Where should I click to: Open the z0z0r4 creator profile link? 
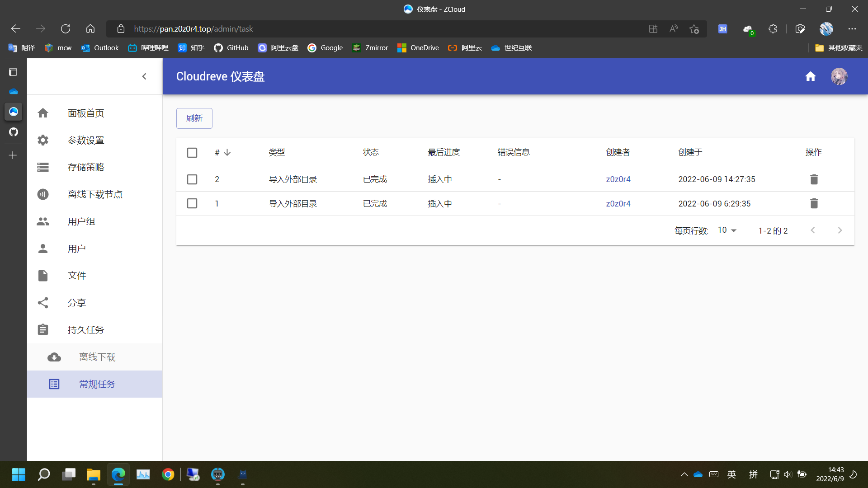coord(618,179)
